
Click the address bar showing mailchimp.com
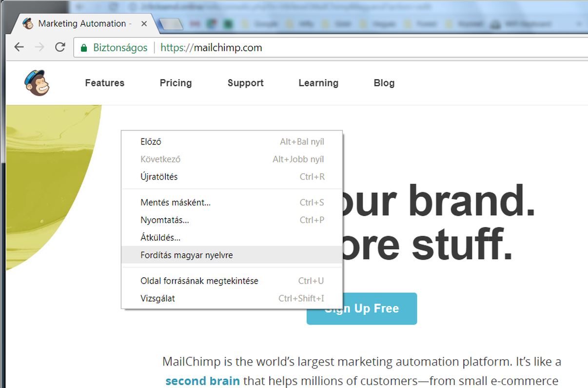[341, 48]
